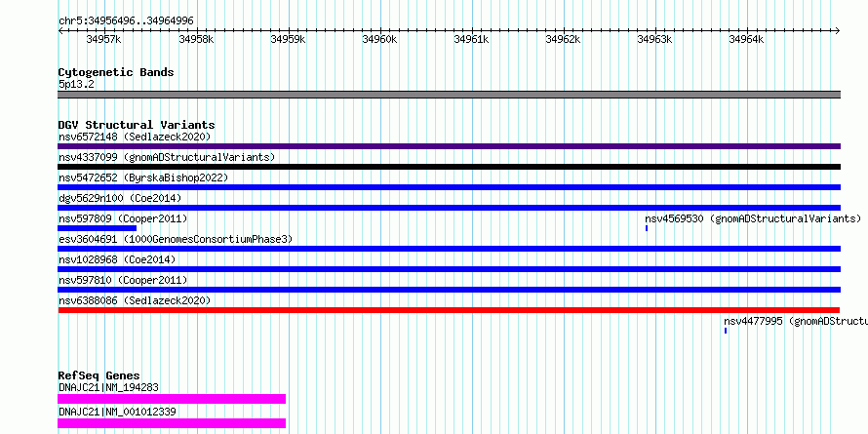The height and width of the screenshot is (434, 868).
Task: Click the 34960k ruler tick label
Action: [379, 39]
